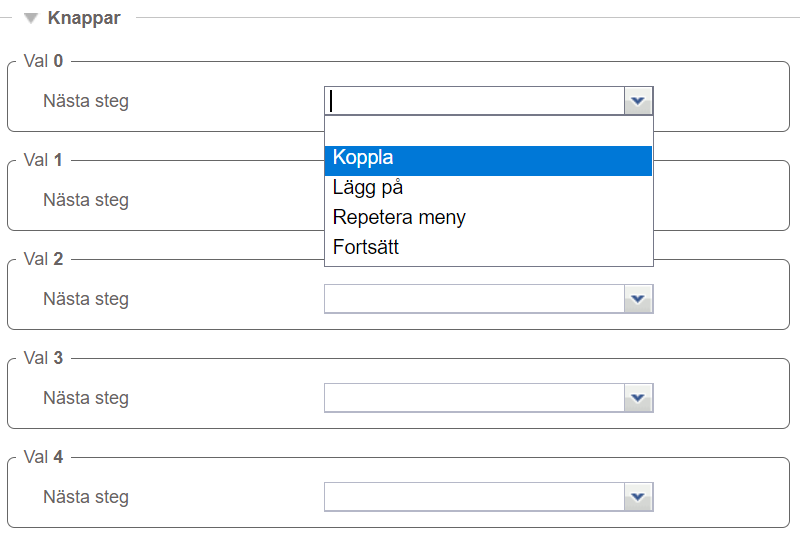Select the blank option in the list

pyautogui.click(x=488, y=131)
